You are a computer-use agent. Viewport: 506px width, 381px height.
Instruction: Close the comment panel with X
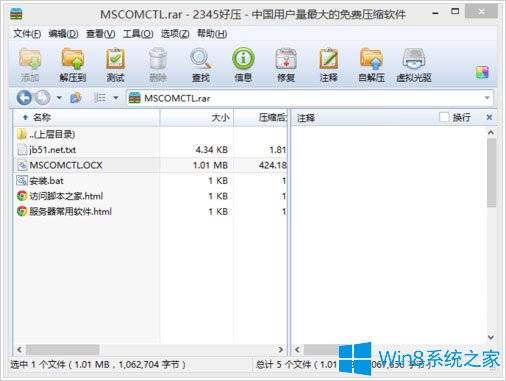pyautogui.click(x=489, y=117)
